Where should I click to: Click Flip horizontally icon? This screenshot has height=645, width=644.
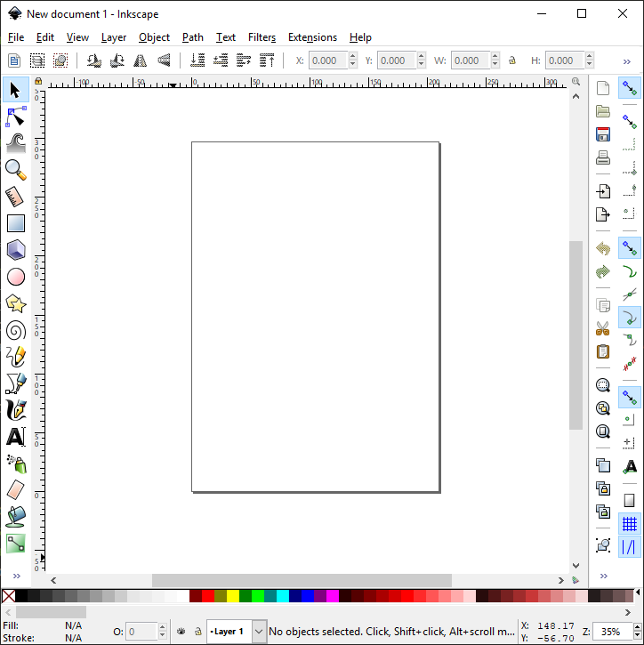(141, 60)
